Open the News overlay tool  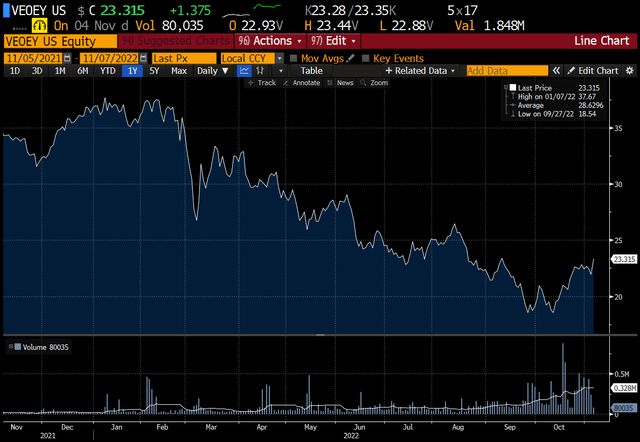340,83
